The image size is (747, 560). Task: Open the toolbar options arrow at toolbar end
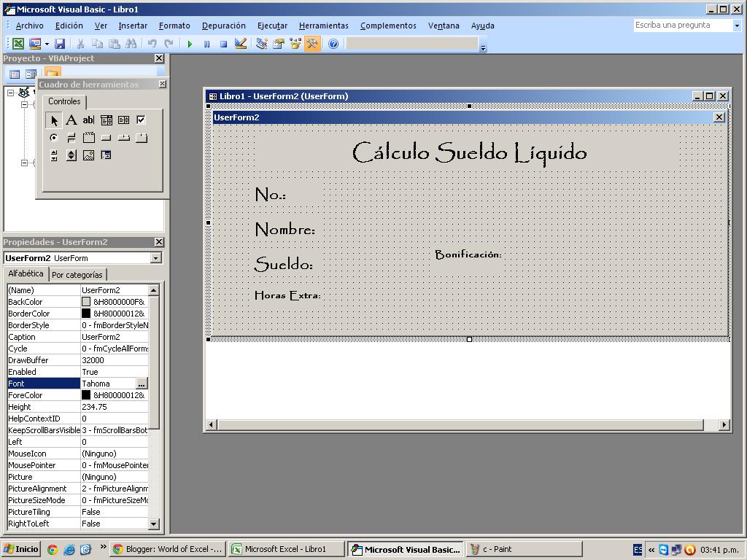483,47
